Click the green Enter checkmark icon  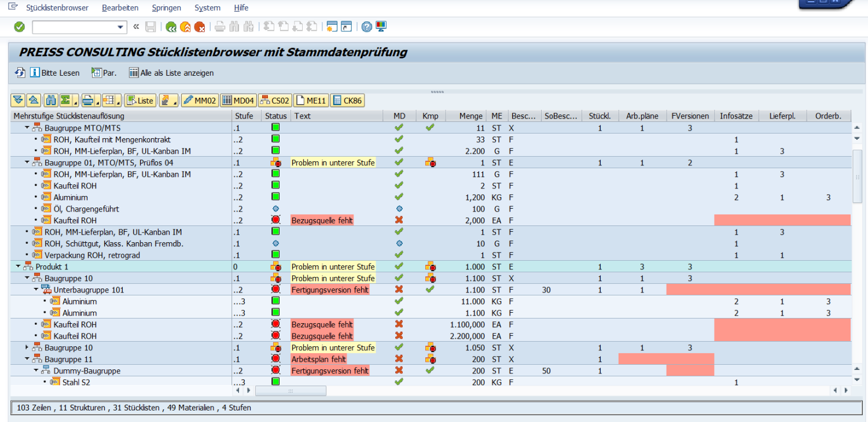[20, 27]
